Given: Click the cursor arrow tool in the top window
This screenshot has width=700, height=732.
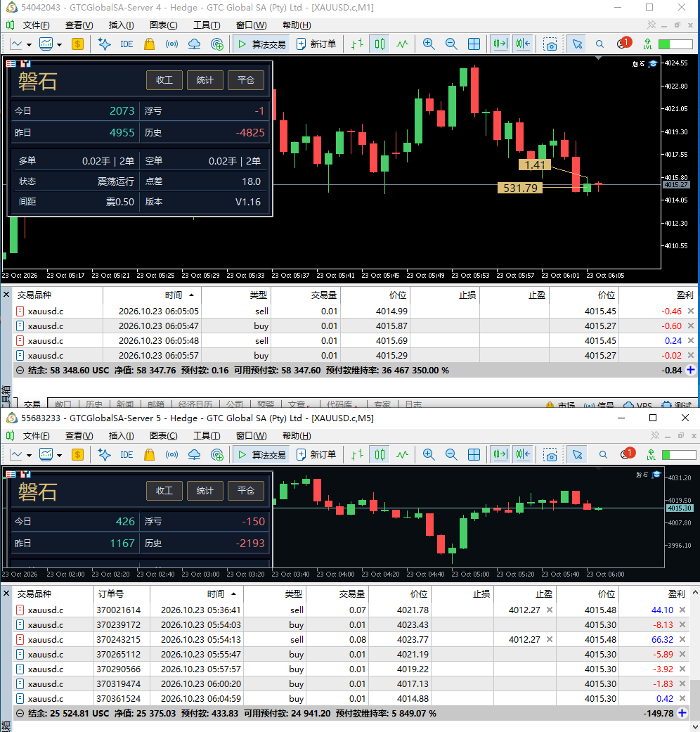Looking at the screenshot, I should (x=577, y=44).
